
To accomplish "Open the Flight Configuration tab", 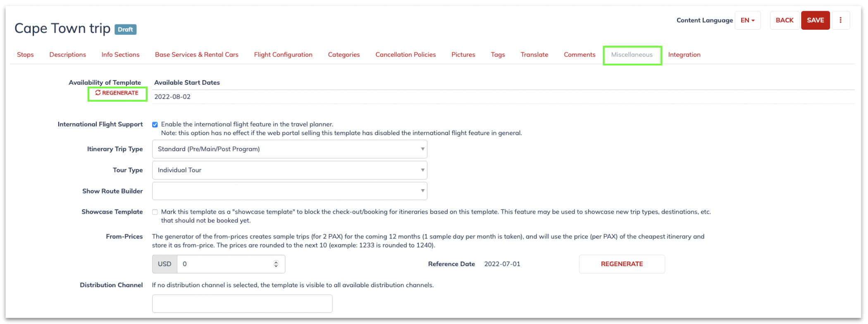I will pyautogui.click(x=283, y=55).
